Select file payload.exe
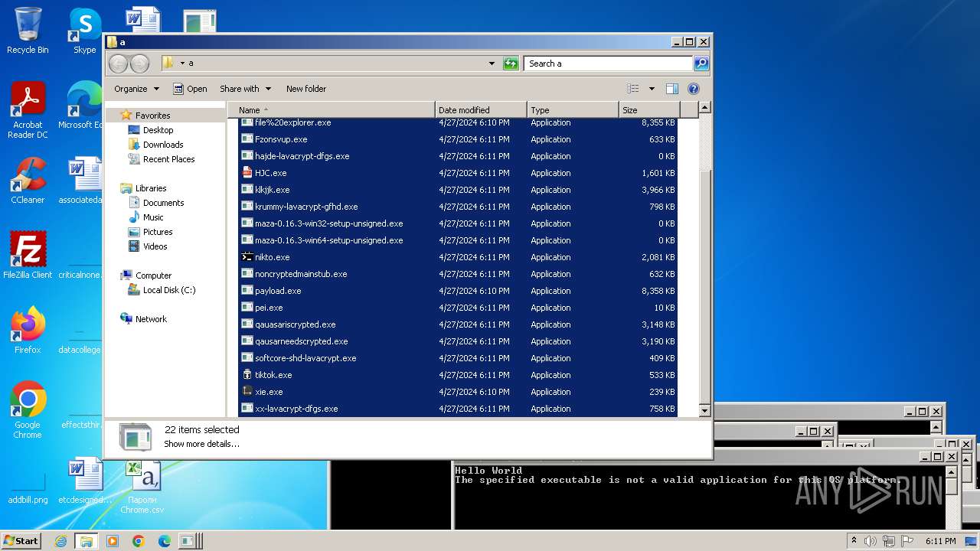 [x=278, y=291]
